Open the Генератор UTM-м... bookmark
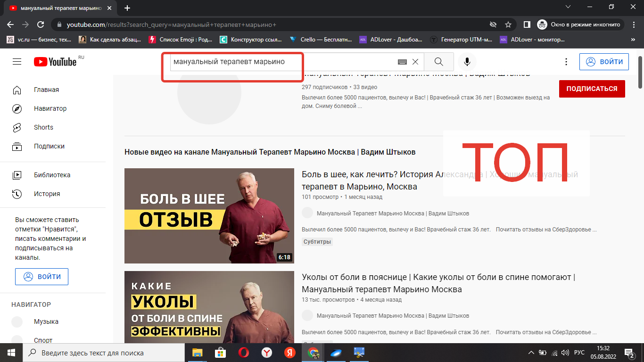644x362 pixels. [461, 40]
